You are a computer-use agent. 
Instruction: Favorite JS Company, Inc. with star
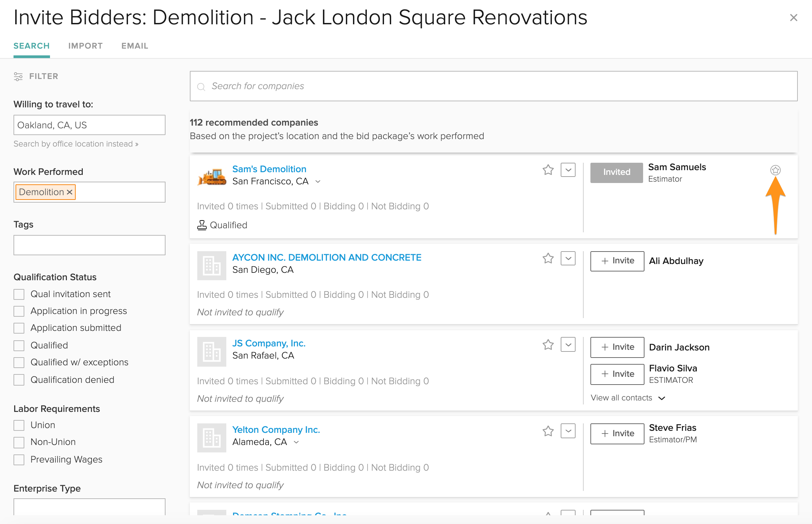pyautogui.click(x=548, y=345)
